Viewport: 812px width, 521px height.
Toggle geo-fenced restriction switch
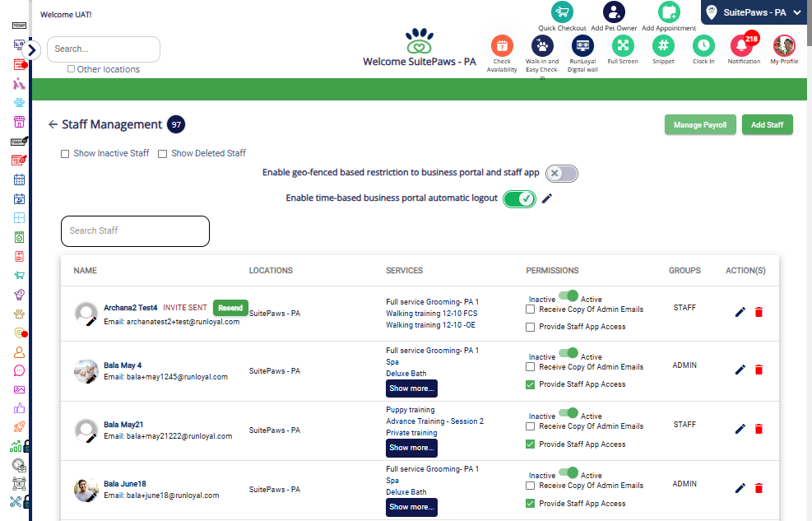point(561,174)
